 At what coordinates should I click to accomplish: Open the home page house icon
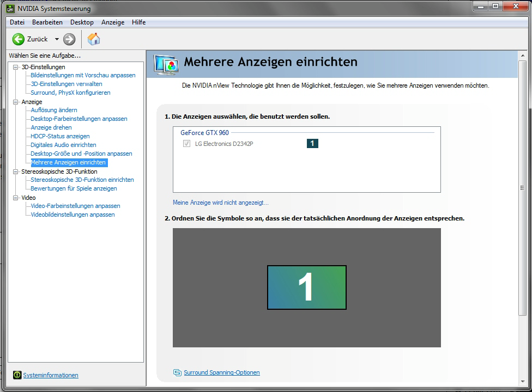click(94, 39)
